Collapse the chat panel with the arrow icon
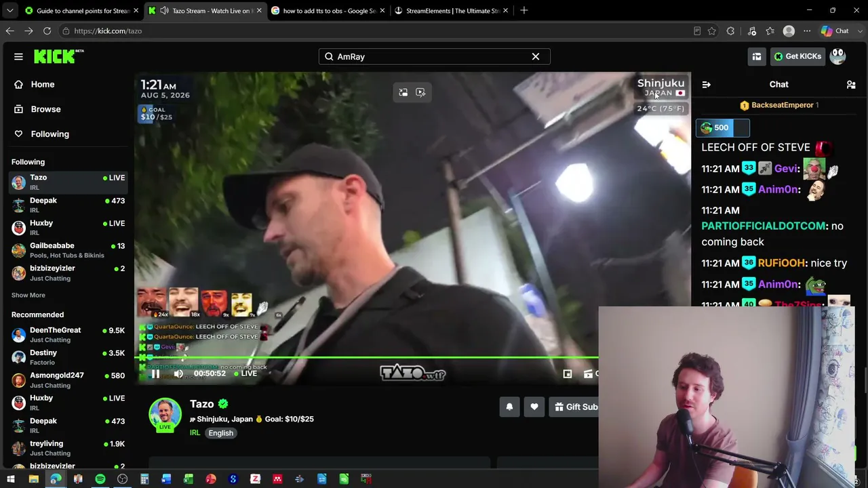This screenshot has height=488, width=868. pyautogui.click(x=707, y=85)
